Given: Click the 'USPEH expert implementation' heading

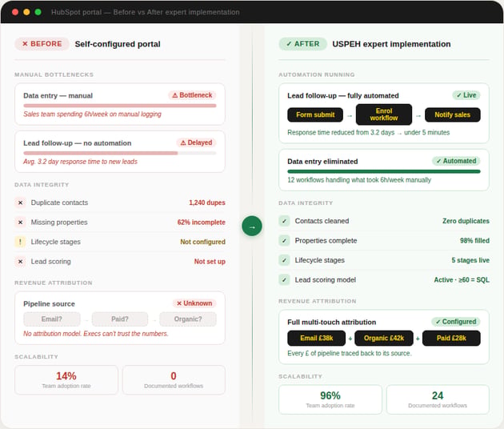Looking at the screenshot, I should click(x=391, y=44).
